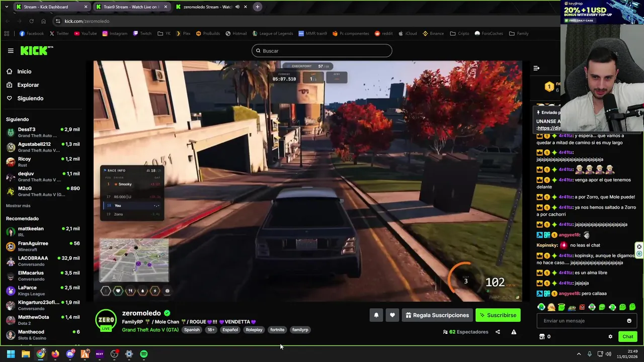Open the Twitch bookmark
The image size is (644, 362).
pyautogui.click(x=142, y=34)
